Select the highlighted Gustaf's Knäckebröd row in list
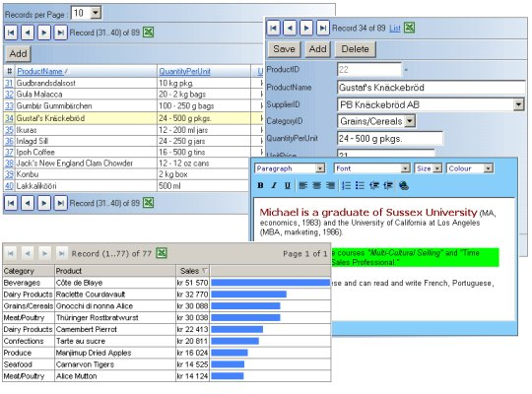 click(133, 118)
